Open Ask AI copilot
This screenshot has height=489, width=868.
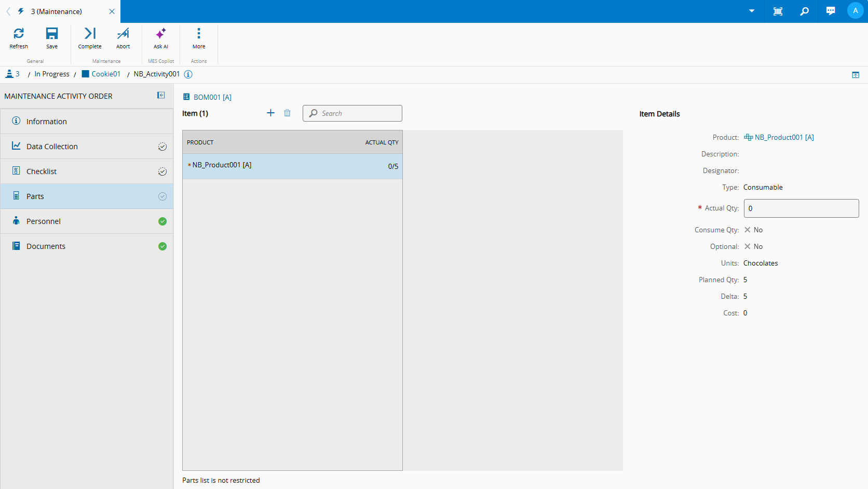point(161,38)
